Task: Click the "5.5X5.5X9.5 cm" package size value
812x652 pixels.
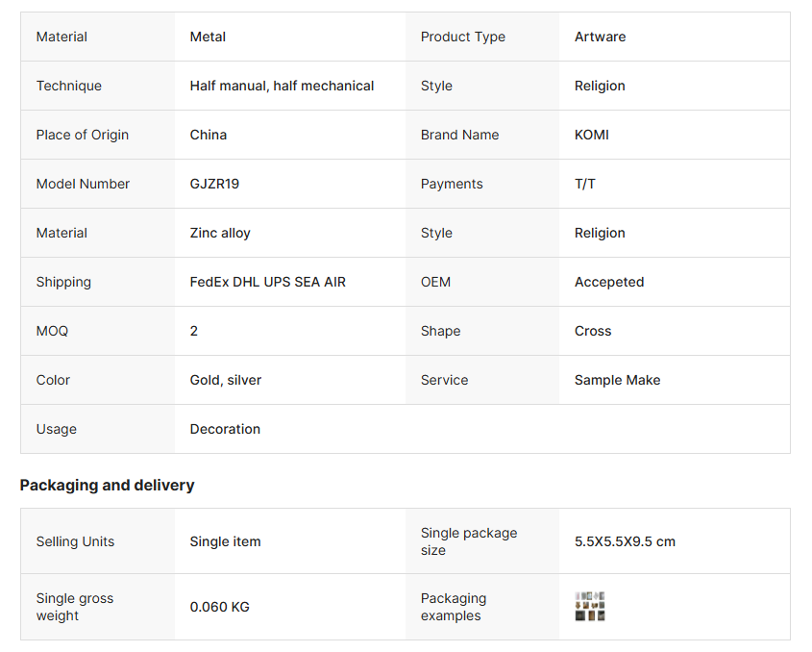Action: point(625,541)
